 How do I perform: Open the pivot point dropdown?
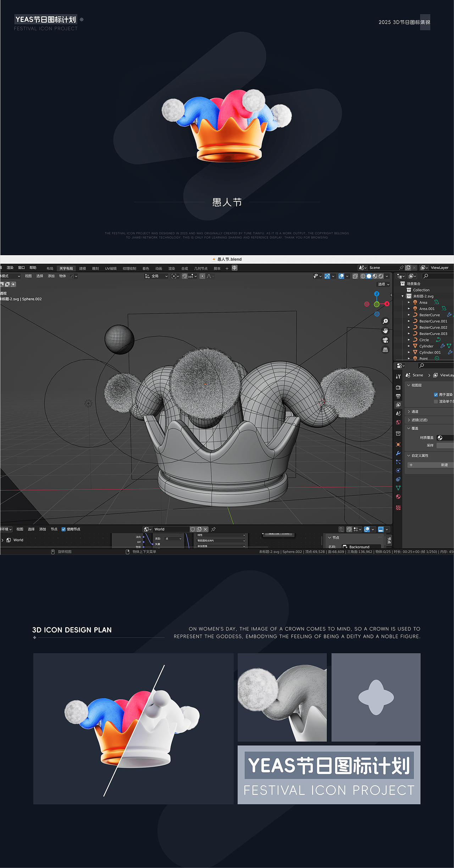[x=175, y=276]
